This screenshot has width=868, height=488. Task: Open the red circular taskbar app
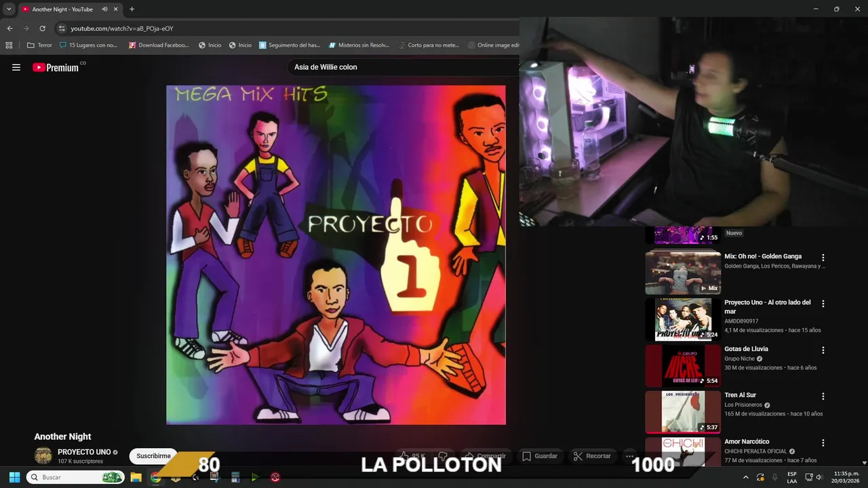[275, 477]
